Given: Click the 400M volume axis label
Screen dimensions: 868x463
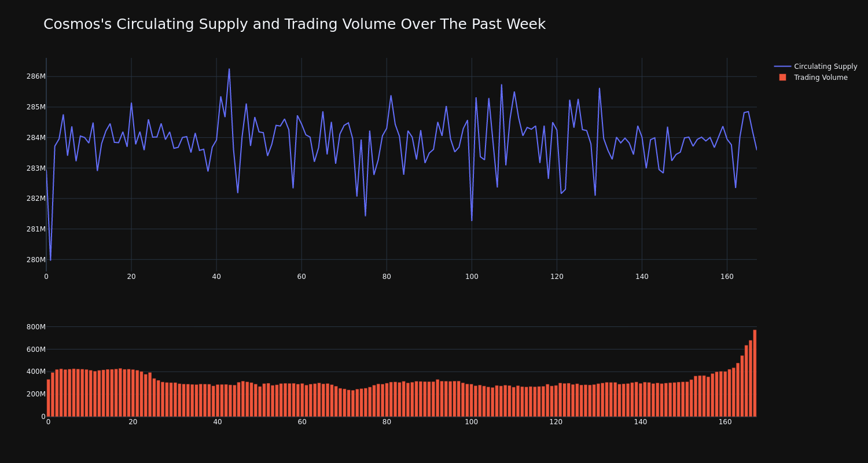Looking at the screenshot, I should (36, 372).
